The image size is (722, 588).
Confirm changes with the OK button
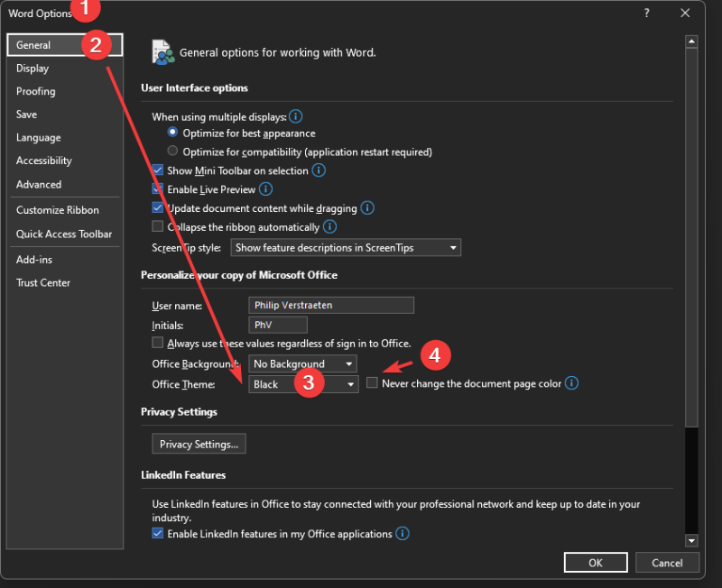coord(595,562)
